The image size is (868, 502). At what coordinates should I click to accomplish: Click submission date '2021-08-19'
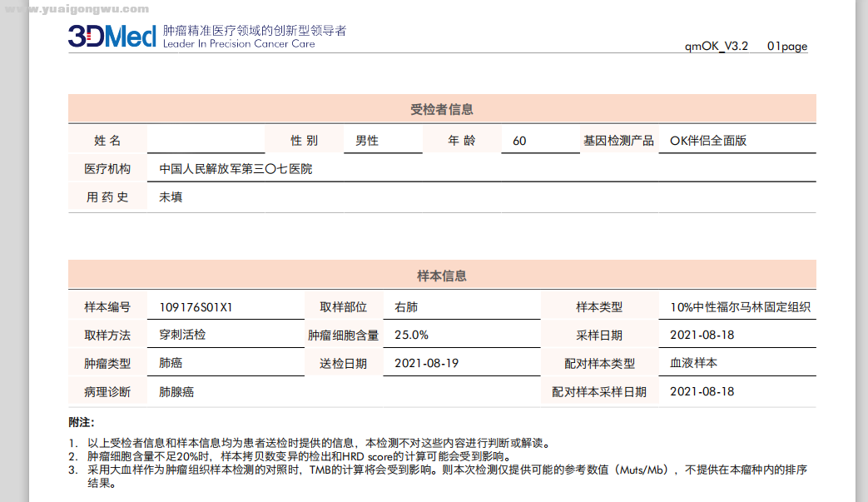[x=426, y=363]
